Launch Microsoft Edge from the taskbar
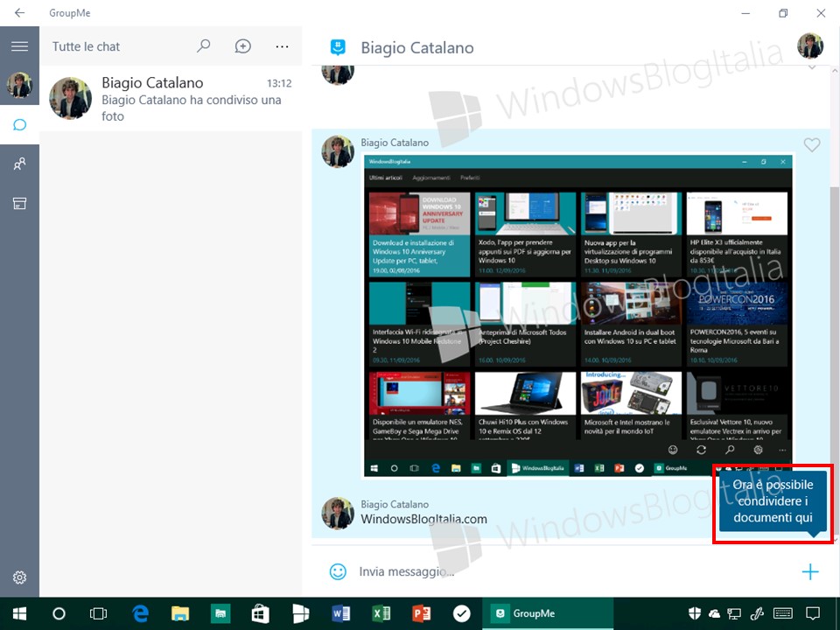 coord(140,613)
